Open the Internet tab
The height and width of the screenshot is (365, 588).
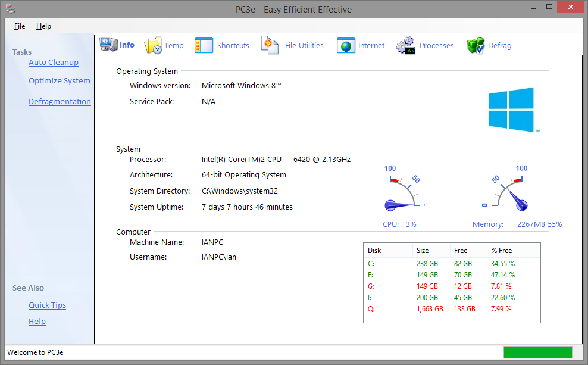coord(371,45)
